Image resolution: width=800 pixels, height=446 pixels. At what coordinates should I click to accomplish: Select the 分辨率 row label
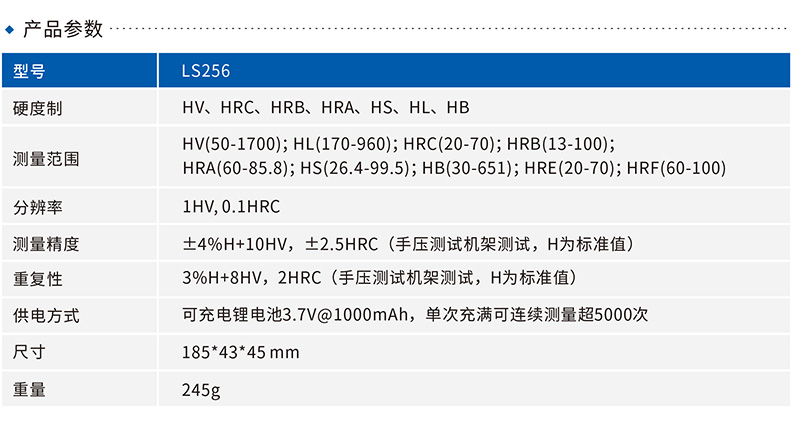tap(38, 208)
